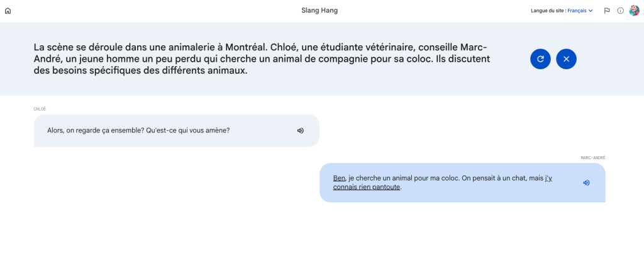This screenshot has height=270, width=644.
Task: Close the scene with X button
Action: pos(566,59)
